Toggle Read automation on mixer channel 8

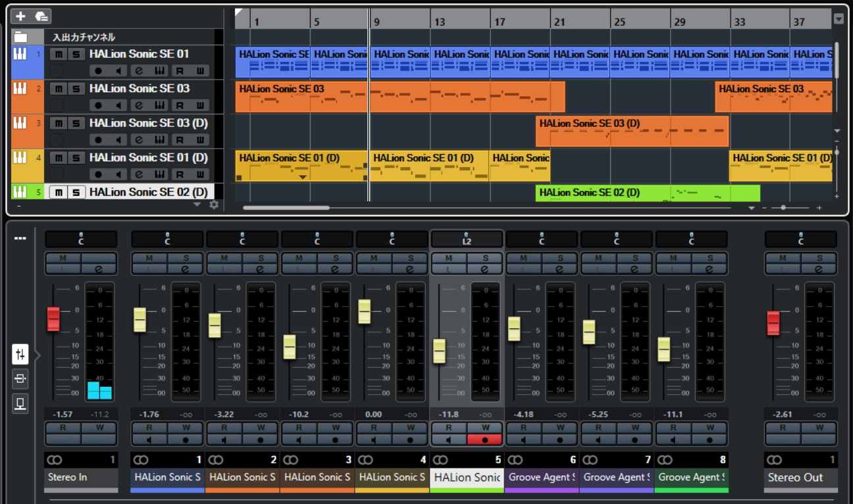coord(673,428)
